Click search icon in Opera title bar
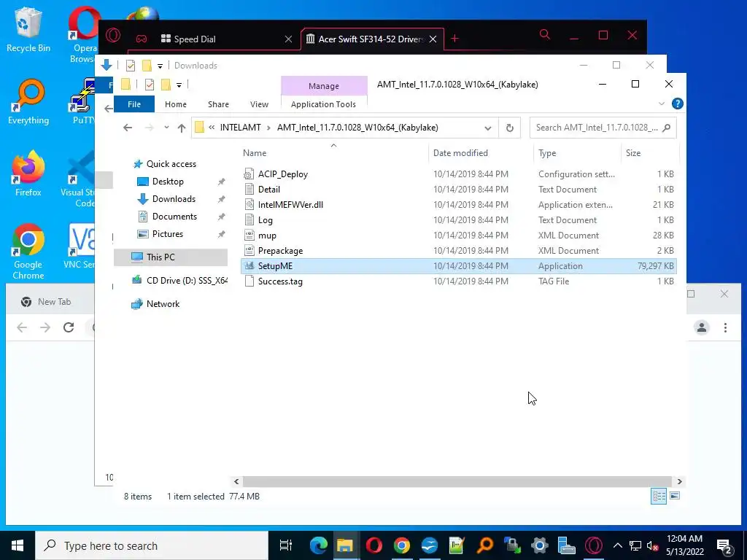 tap(544, 34)
